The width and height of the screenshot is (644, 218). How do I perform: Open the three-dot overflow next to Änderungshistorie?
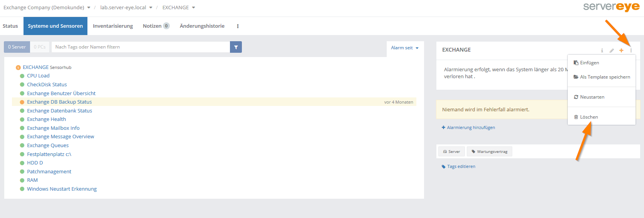(238, 26)
